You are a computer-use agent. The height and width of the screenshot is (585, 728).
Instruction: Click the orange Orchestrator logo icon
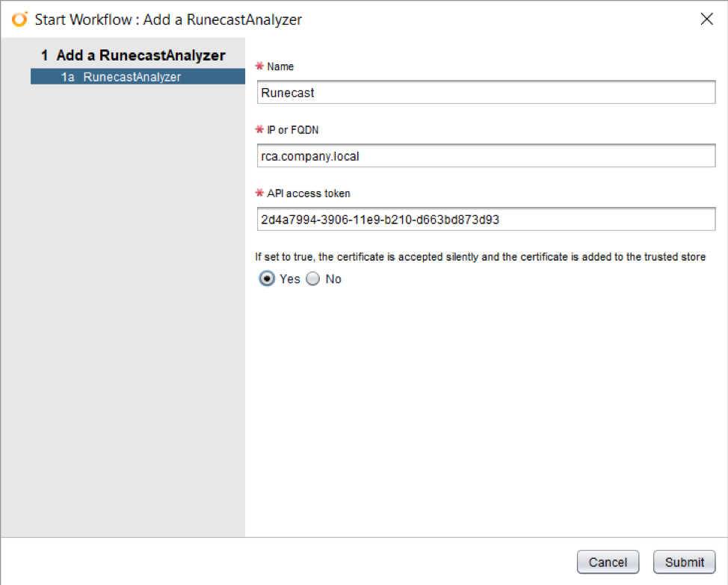[x=19, y=19]
